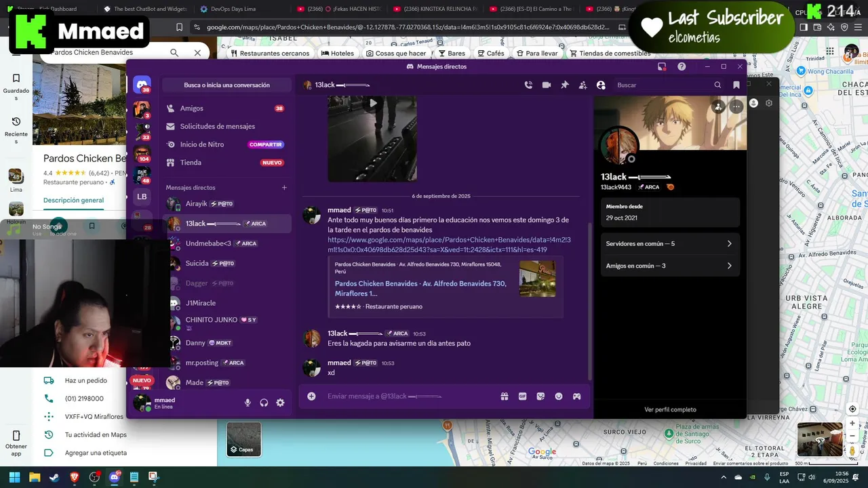The width and height of the screenshot is (868, 488).
Task: Send a gift via the gift icon
Action: pos(505,396)
